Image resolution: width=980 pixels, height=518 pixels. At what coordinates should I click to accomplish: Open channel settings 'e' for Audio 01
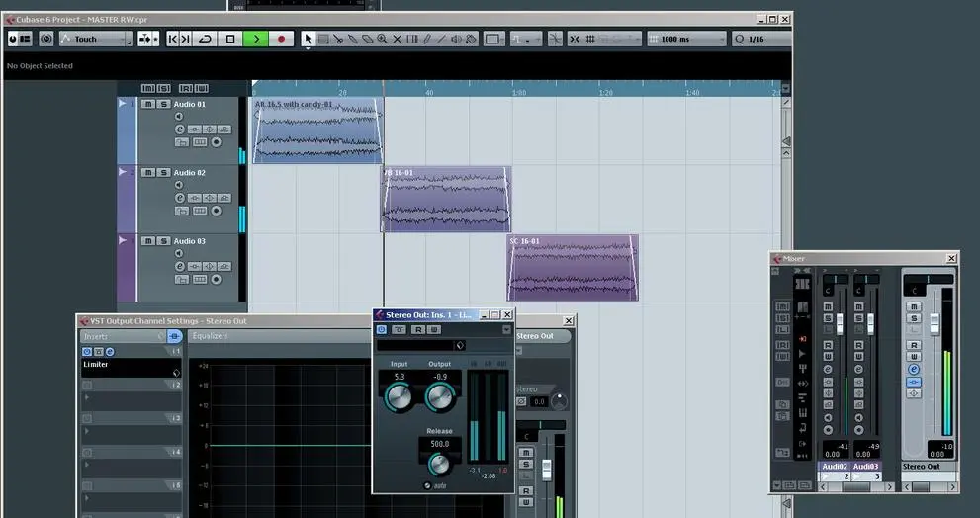[179, 129]
